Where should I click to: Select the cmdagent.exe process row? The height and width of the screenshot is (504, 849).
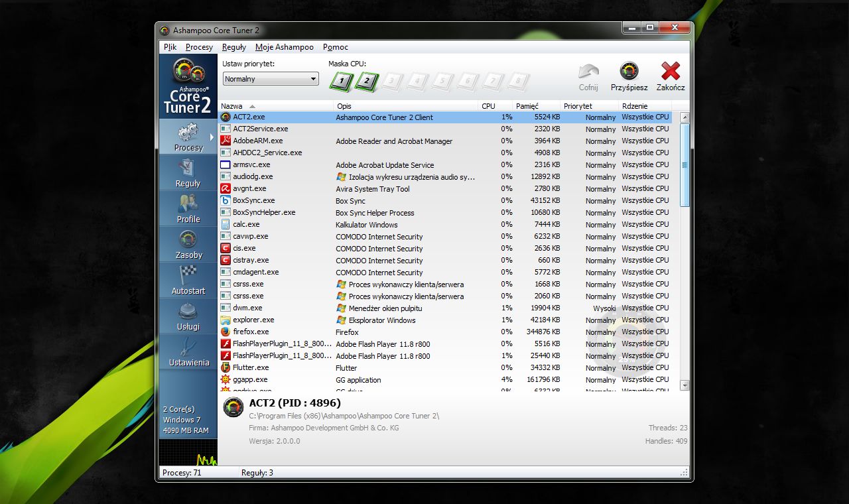coord(445,272)
